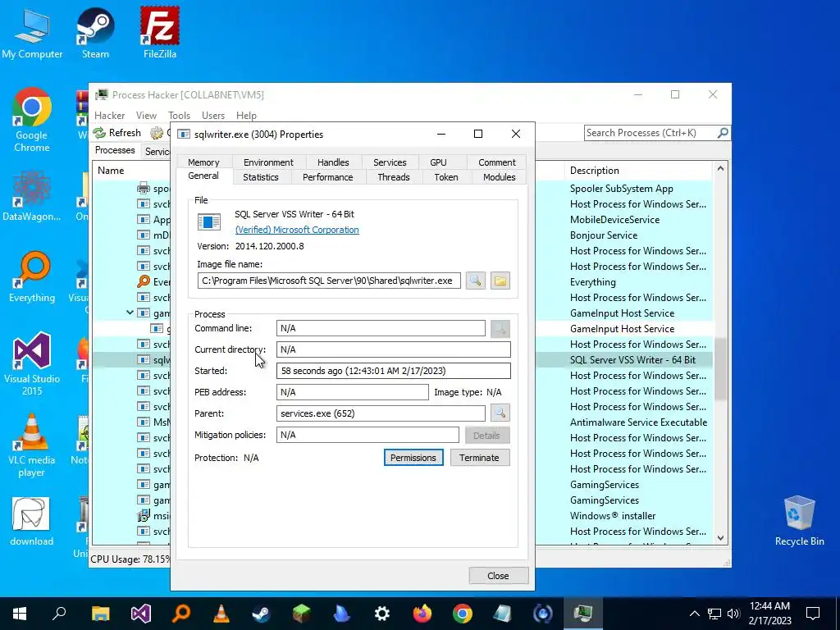Open the Help menu
Screen dimensions: 840x630
coord(246,116)
